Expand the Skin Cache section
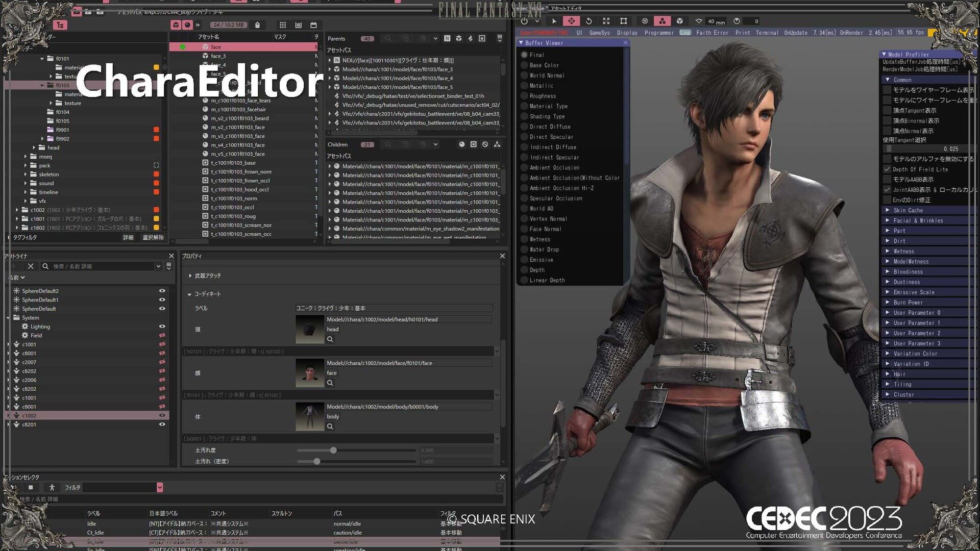The image size is (980, 551). pyautogui.click(x=888, y=210)
